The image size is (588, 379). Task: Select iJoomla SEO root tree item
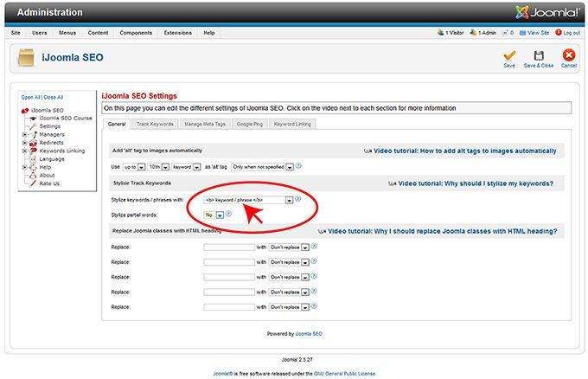coord(48,110)
